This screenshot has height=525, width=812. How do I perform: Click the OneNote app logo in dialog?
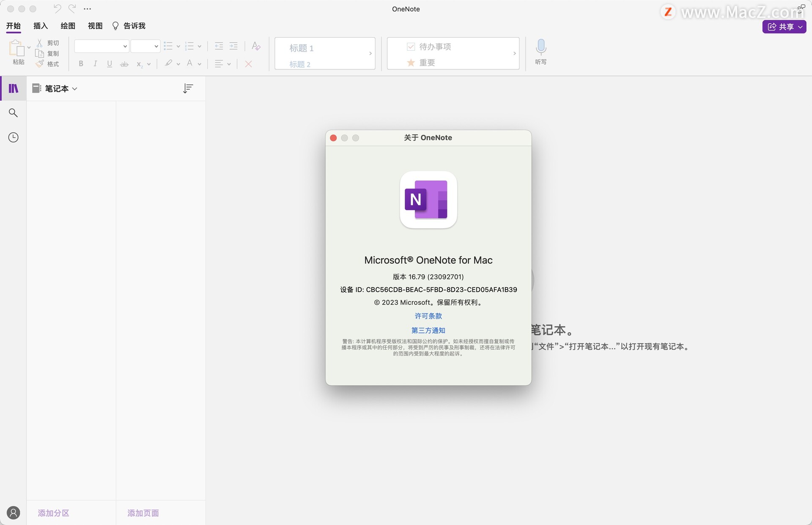coord(428,200)
